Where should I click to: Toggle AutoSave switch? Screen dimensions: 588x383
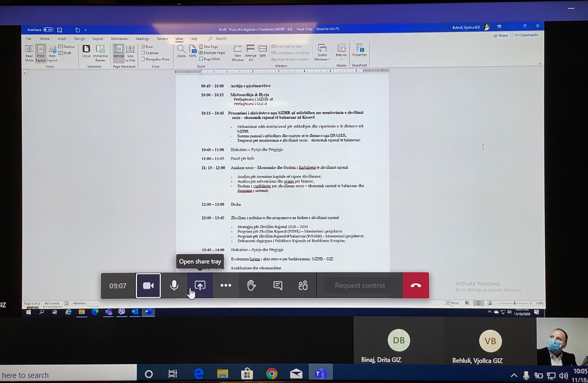(48, 30)
